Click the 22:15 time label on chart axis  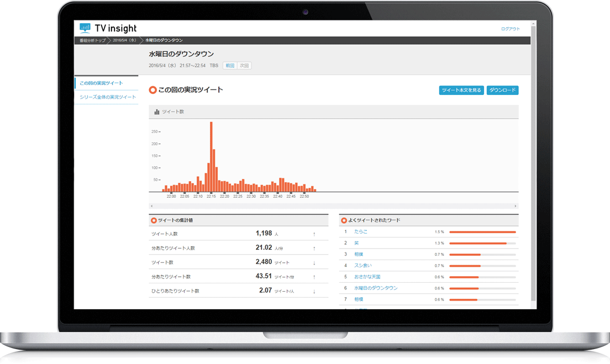click(211, 197)
